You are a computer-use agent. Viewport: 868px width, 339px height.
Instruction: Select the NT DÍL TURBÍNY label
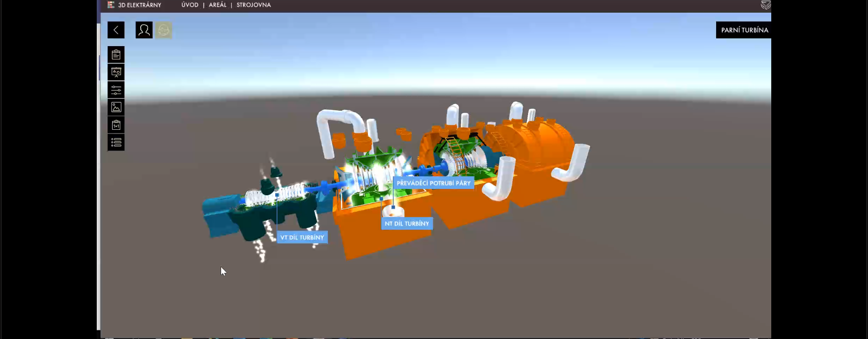[x=407, y=223]
